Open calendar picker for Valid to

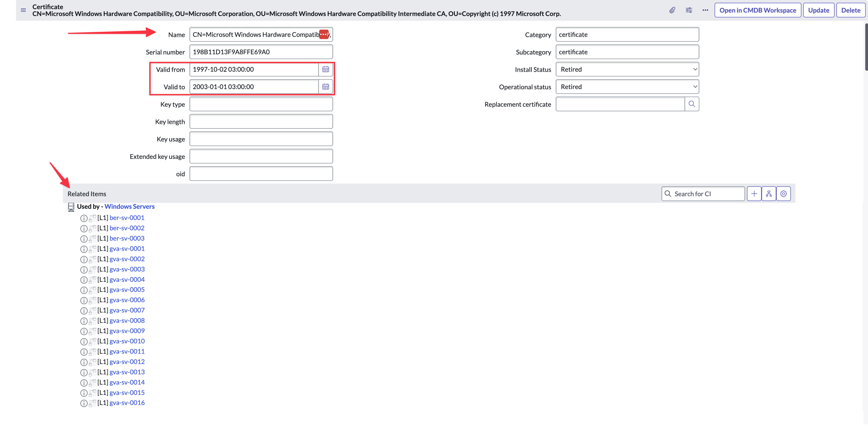[x=325, y=87]
